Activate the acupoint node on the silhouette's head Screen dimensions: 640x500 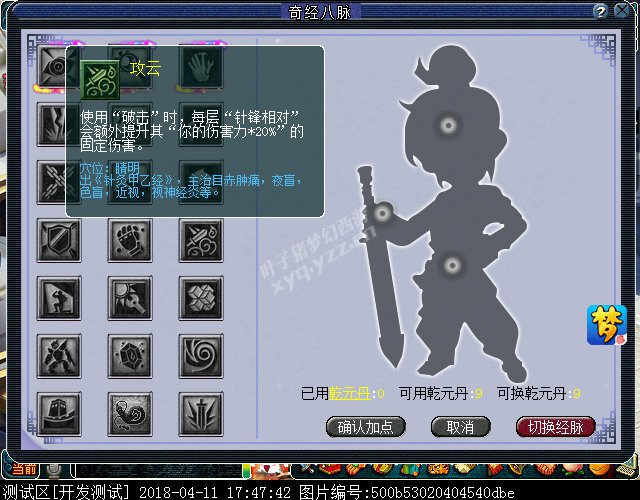[x=448, y=125]
